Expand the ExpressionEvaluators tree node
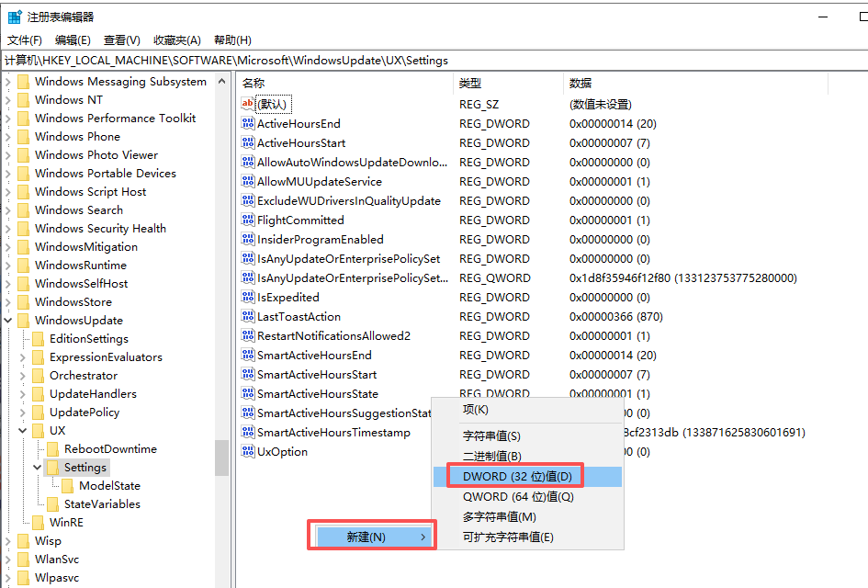This screenshot has height=588, width=868. tap(23, 357)
